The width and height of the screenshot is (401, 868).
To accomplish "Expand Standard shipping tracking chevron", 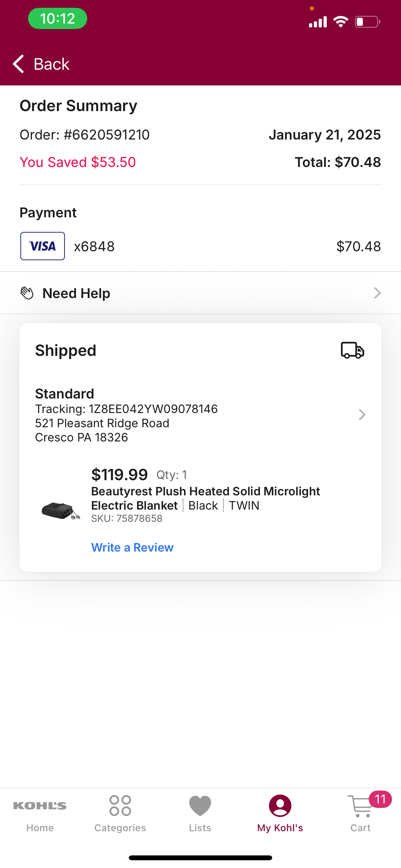I will [362, 414].
